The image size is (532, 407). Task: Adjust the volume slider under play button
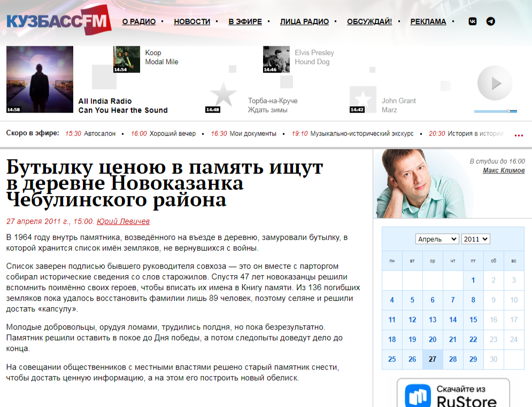[495, 111]
